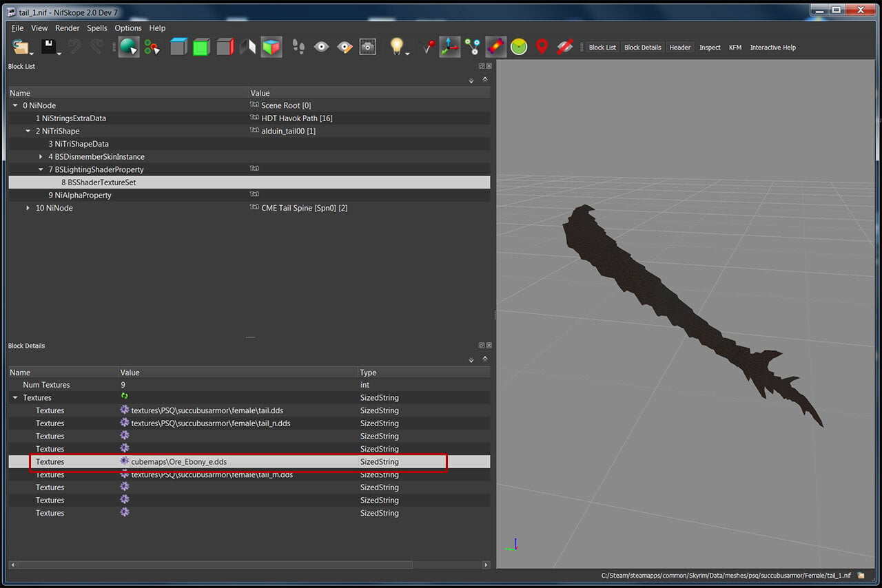Open the Save button dropdown arrow
Viewport: 882px width, 588px height.
[x=59, y=53]
